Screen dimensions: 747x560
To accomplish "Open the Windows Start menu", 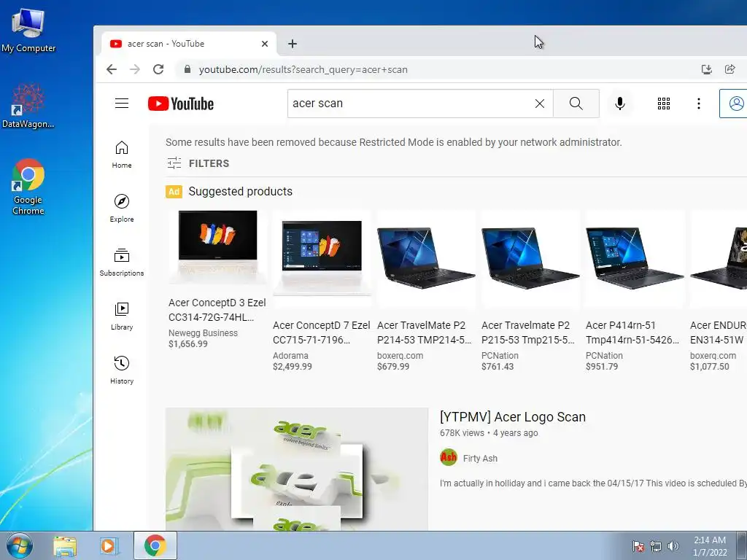I will click(19, 545).
